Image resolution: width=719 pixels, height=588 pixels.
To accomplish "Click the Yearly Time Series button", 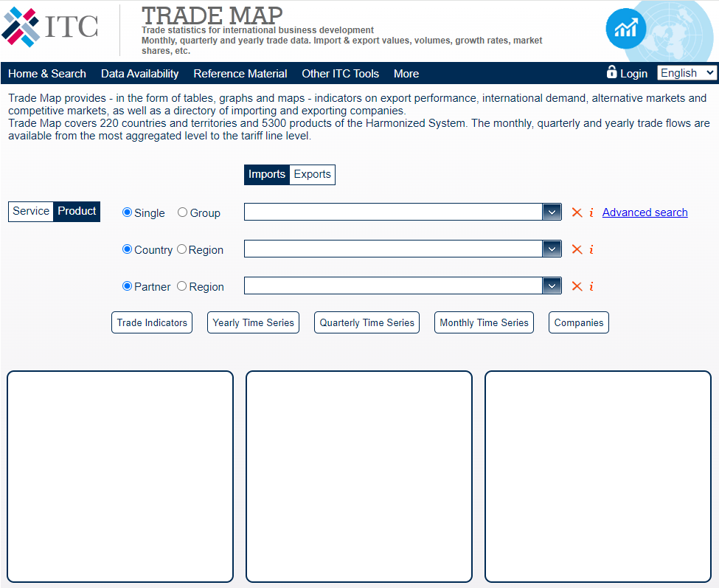I will (253, 322).
